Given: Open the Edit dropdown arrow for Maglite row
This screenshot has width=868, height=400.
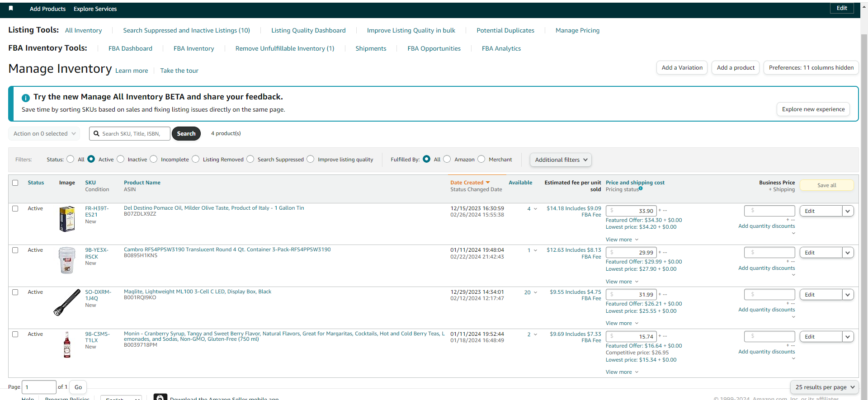Looking at the screenshot, I should tap(848, 295).
